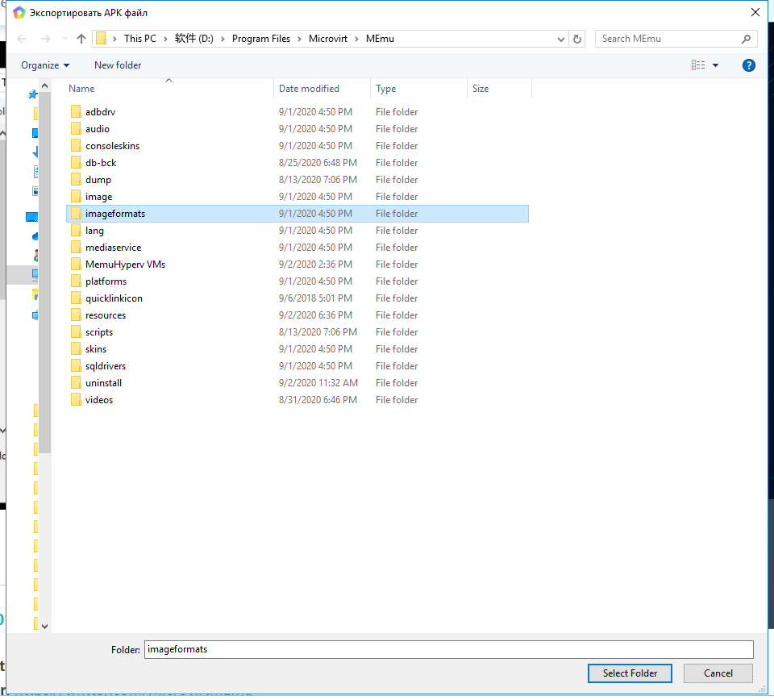Open the recent locations dropdown arrow
The width and height of the screenshot is (774, 700).
click(64, 39)
